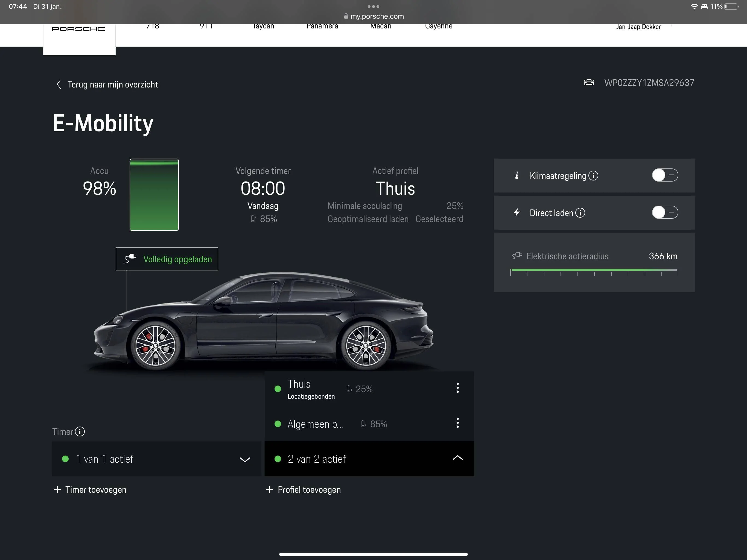Open the 911 model menu
The width and height of the screenshot is (747, 560).
coord(206,26)
